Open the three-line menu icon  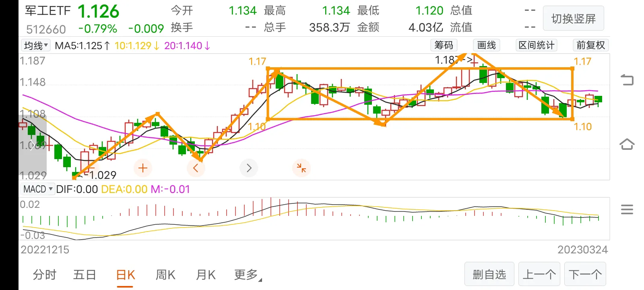(x=627, y=209)
